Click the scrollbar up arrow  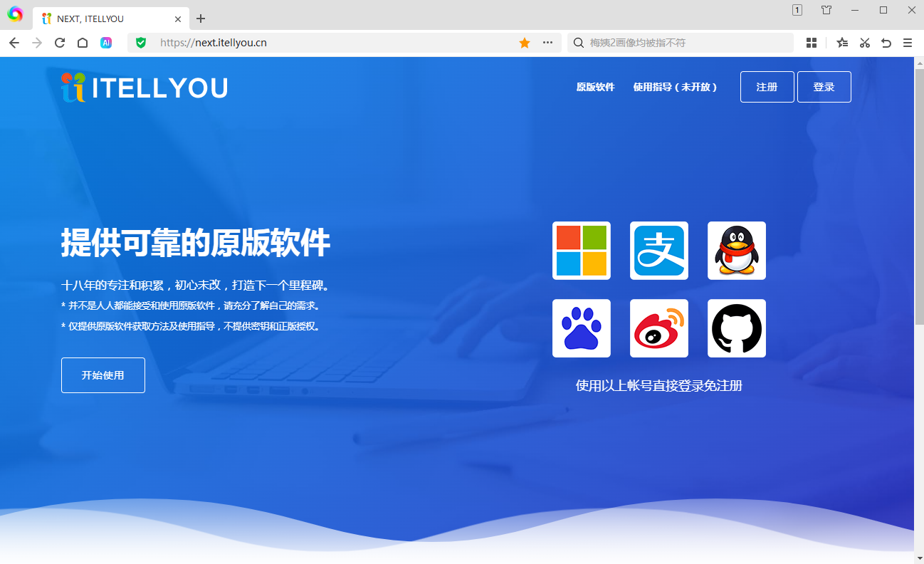coord(919,63)
